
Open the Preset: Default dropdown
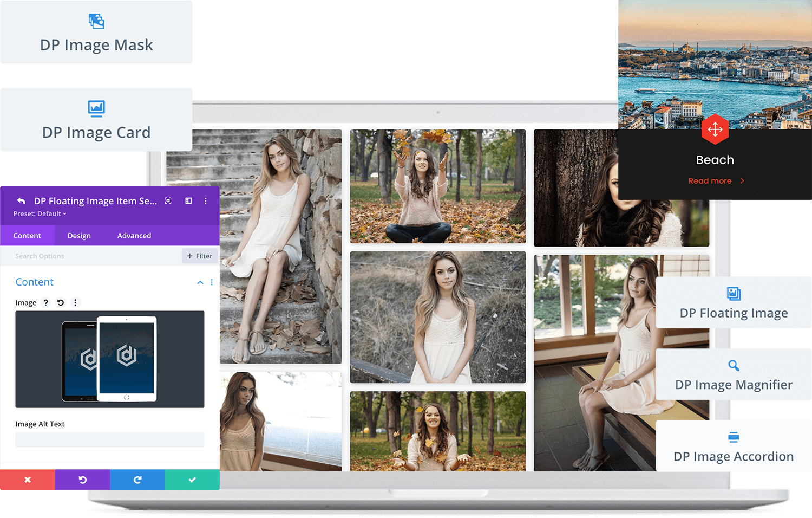tap(40, 213)
